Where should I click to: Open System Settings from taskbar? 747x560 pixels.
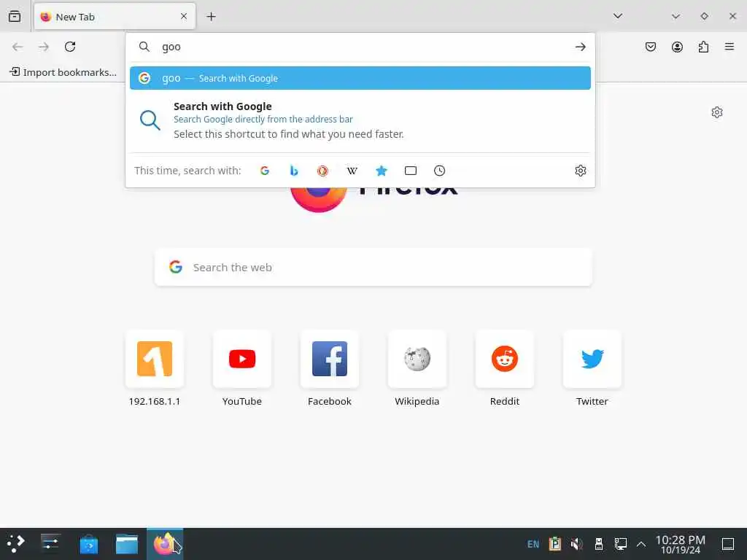pyautogui.click(x=50, y=544)
